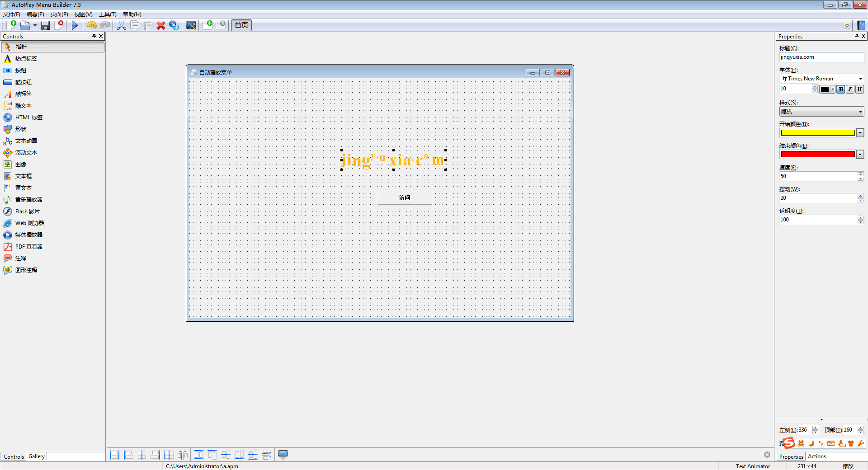Screen dimensions: 868x470
Task: Switch to the Actions tab
Action: 817,456
